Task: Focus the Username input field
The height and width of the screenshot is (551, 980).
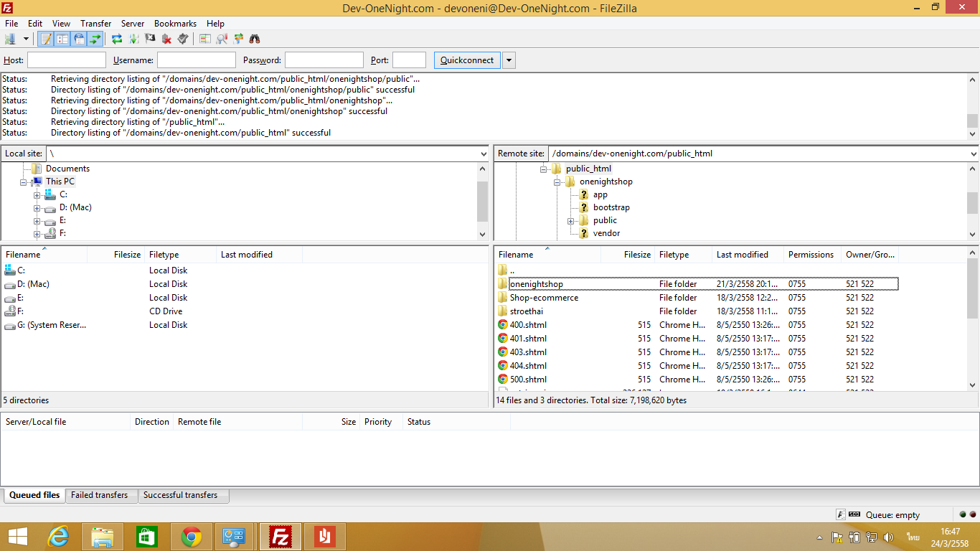Action: [x=197, y=60]
